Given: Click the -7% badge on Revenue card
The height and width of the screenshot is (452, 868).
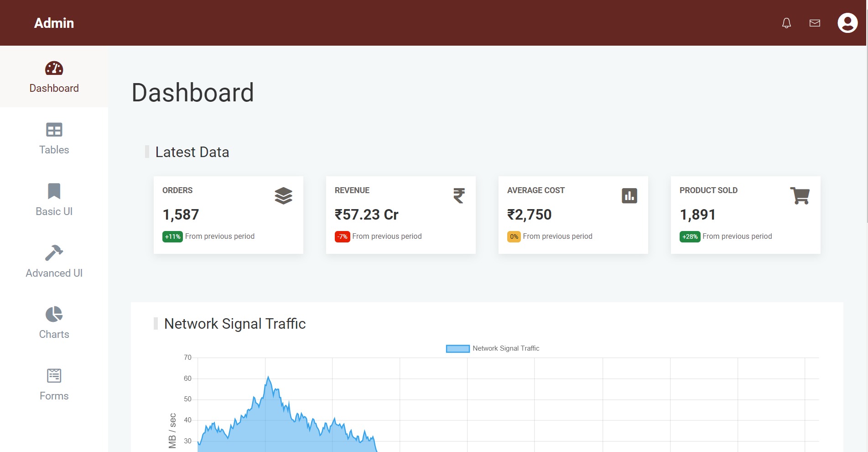Looking at the screenshot, I should (x=342, y=237).
